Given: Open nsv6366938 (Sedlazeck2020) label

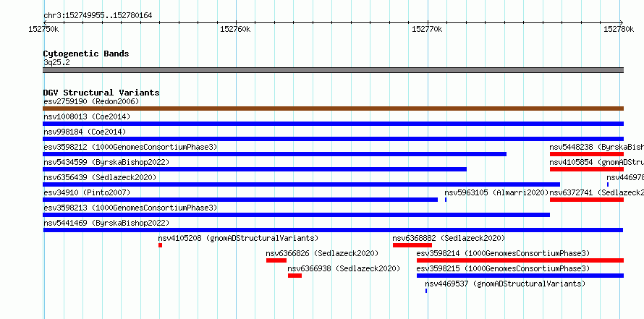Looking at the screenshot, I should (x=344, y=268).
